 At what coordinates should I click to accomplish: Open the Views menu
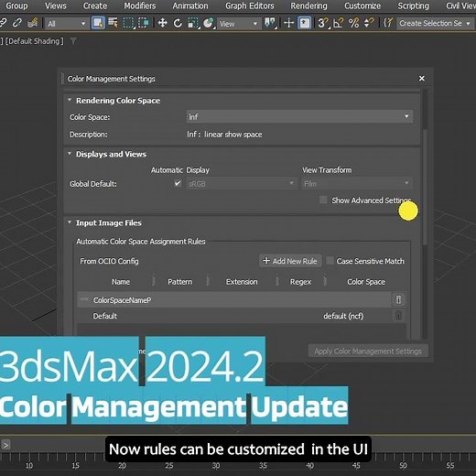[x=56, y=5]
